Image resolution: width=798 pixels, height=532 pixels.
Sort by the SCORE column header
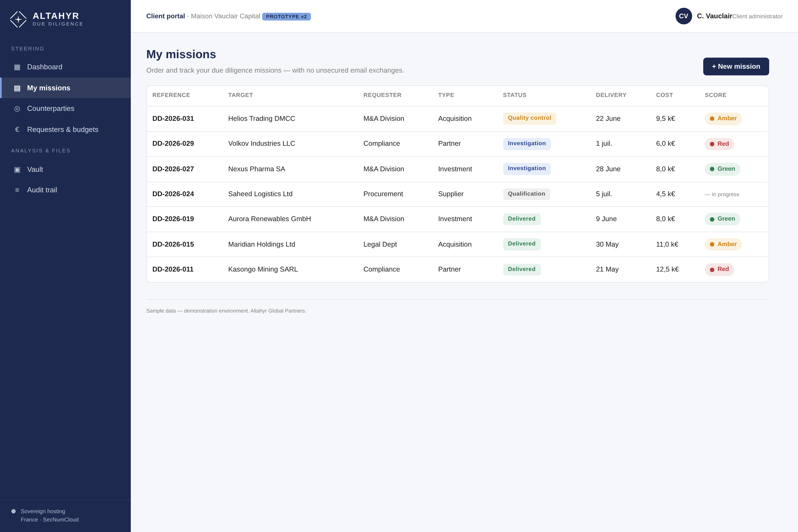(x=715, y=95)
